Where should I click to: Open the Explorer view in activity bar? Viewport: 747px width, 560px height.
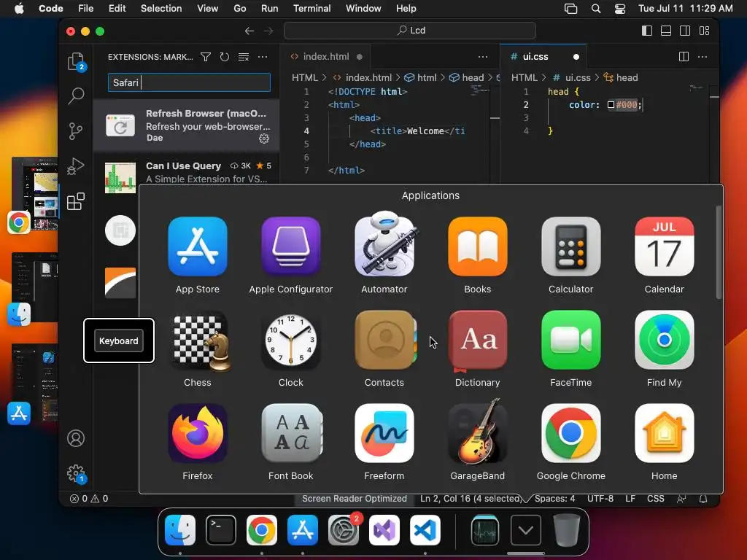click(75, 62)
